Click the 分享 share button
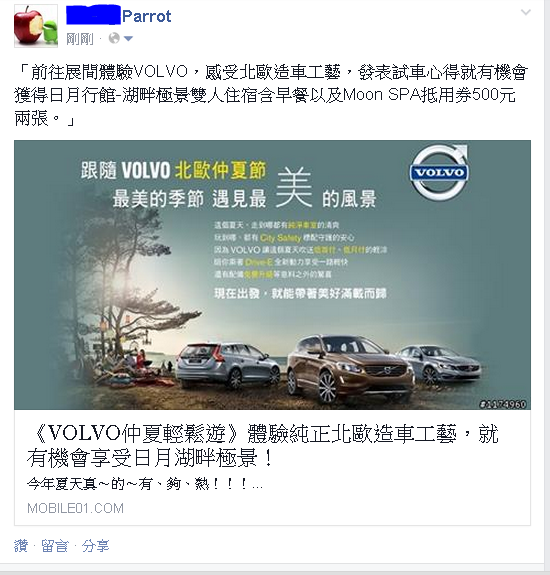 (95, 546)
